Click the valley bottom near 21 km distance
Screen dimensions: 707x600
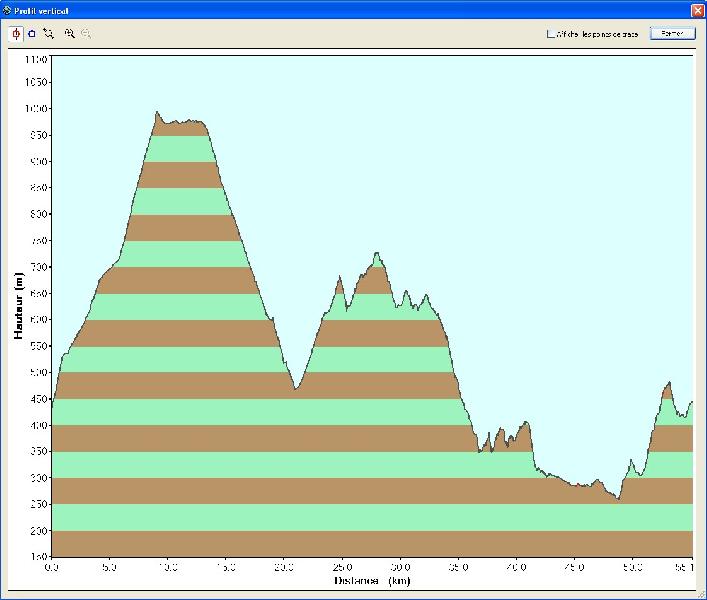(x=296, y=387)
